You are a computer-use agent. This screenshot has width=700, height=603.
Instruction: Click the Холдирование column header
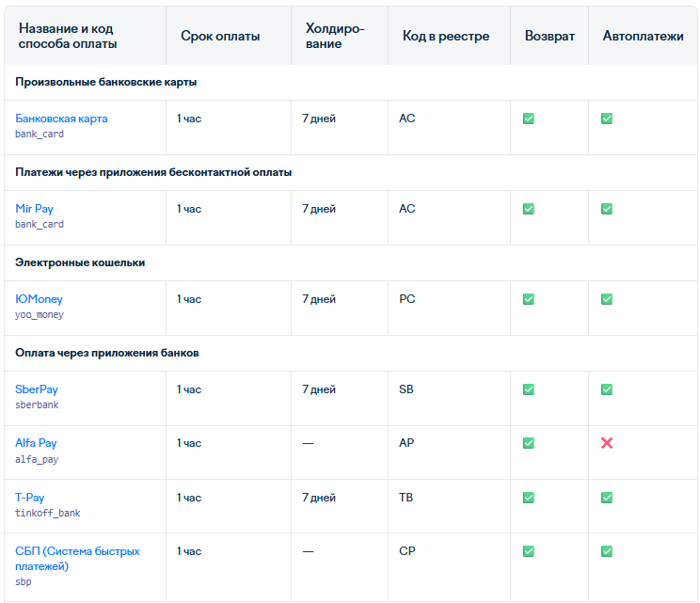335,36
